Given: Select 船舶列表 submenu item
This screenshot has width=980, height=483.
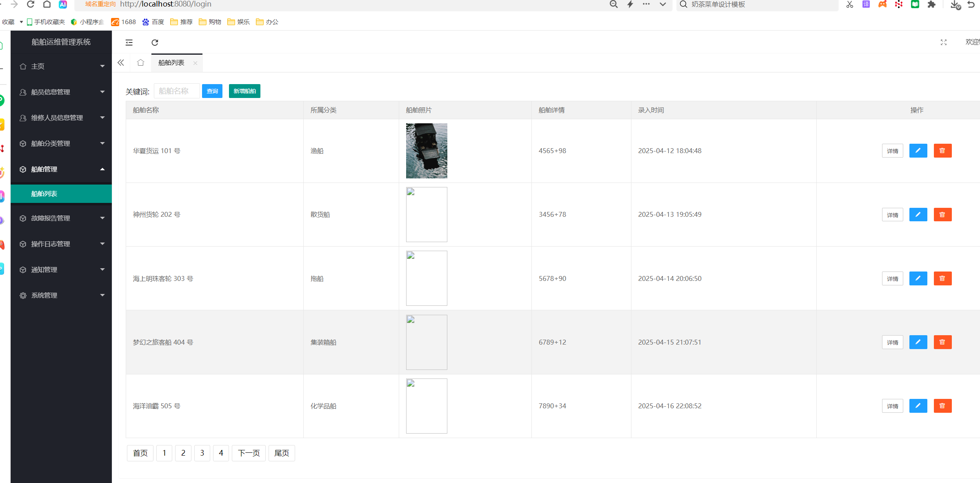Looking at the screenshot, I should (61, 194).
